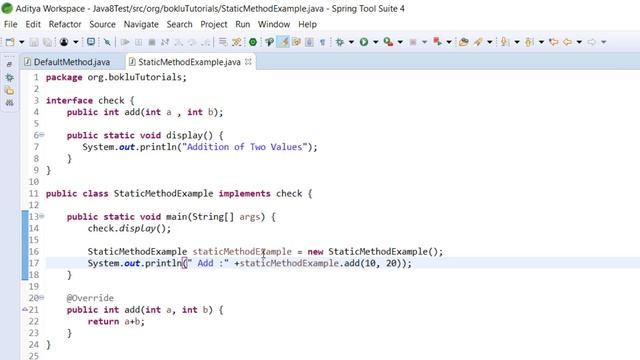Open the Debug configurations dropdown arrow
The image size is (640, 360).
(351, 42)
